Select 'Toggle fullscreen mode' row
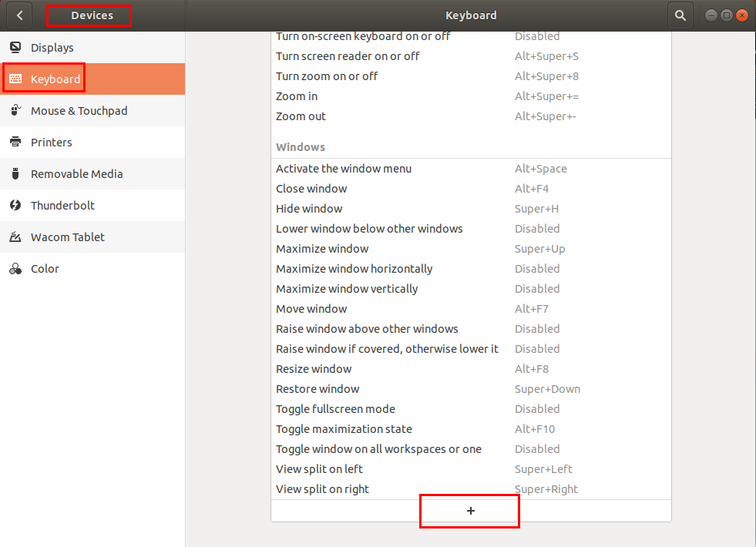Image resolution: width=756 pixels, height=547 pixels. click(471, 408)
